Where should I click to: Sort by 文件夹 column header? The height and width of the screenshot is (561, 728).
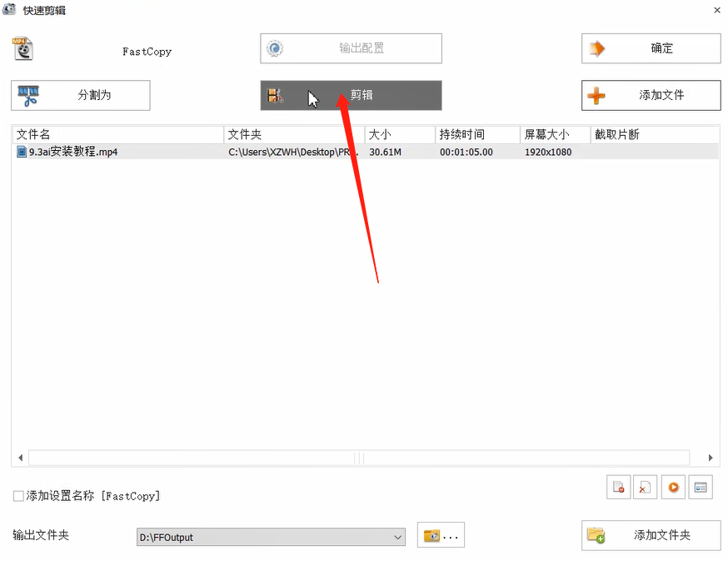point(294,135)
